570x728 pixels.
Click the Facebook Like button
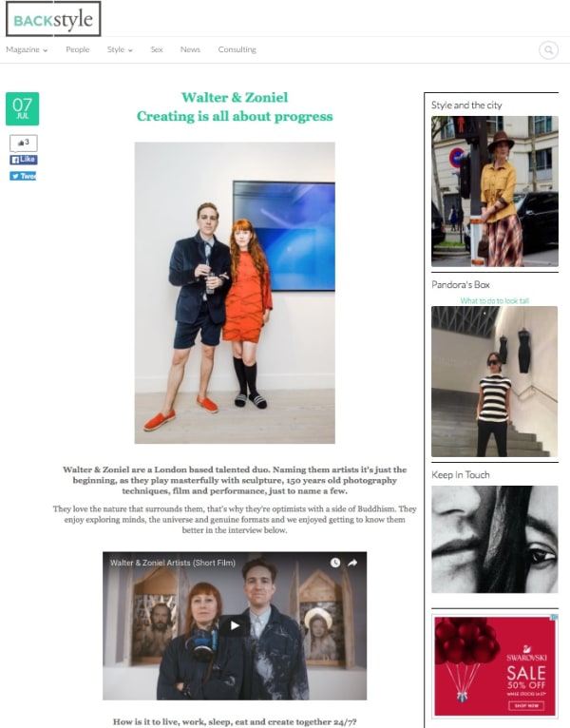tap(23, 160)
